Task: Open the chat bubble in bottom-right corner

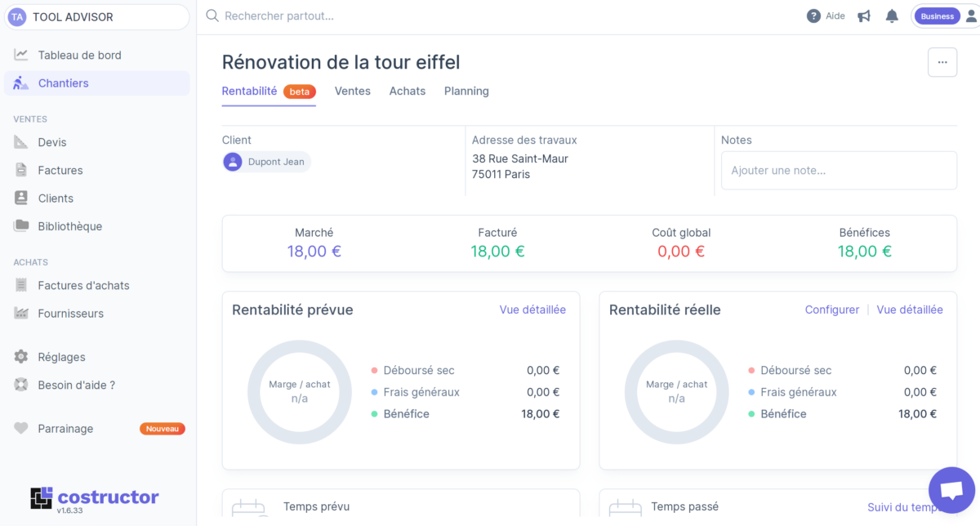Action: 951,489
